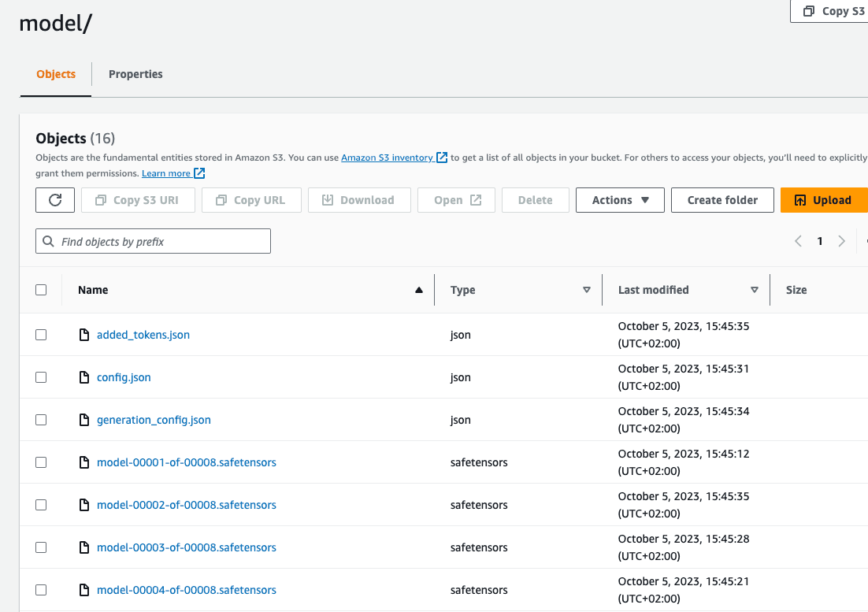Sort by Type column arrow
This screenshot has height=612, width=868.
(x=586, y=290)
